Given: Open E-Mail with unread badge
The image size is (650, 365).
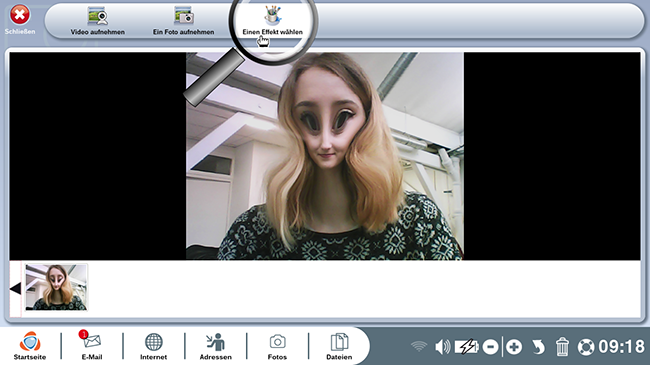Looking at the screenshot, I should pos(92,346).
